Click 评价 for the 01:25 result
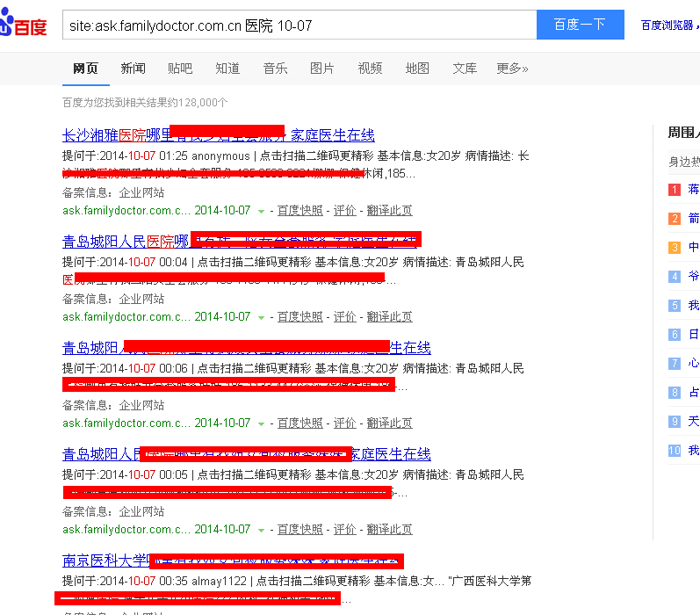700x615 pixels. 344,210
